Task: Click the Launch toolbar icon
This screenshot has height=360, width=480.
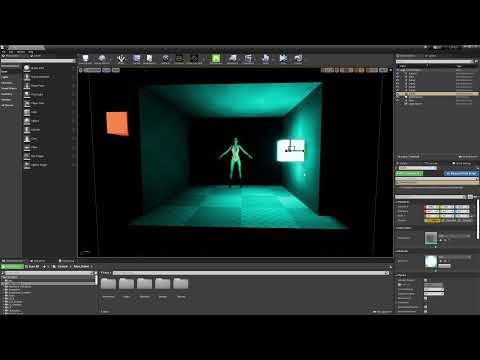Action: [x=298, y=59]
